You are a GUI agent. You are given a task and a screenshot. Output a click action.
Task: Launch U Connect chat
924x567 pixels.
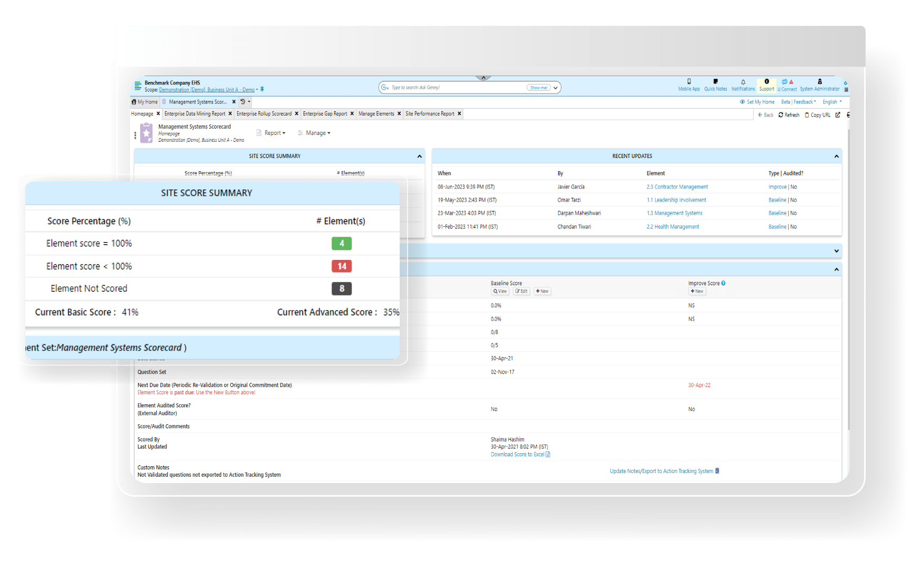click(x=787, y=85)
